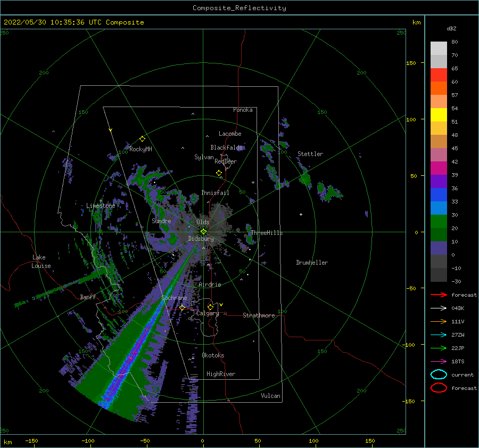The height and width of the screenshot is (448, 479).
Task: Click the storm echo cluster near Stettler
Action: (x=305, y=177)
